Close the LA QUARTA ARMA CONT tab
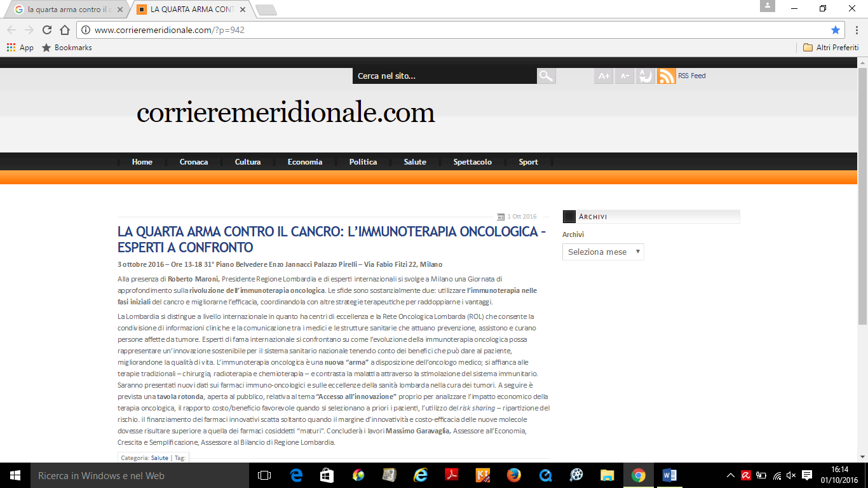The width and height of the screenshot is (868, 488). pos(243,10)
